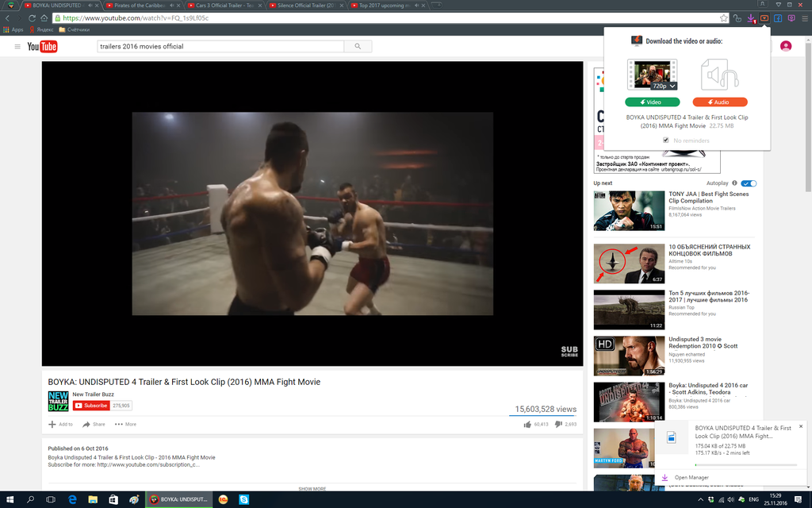The width and height of the screenshot is (812, 508).
Task: Open the YouTube hamburger guide menu
Action: [17, 47]
